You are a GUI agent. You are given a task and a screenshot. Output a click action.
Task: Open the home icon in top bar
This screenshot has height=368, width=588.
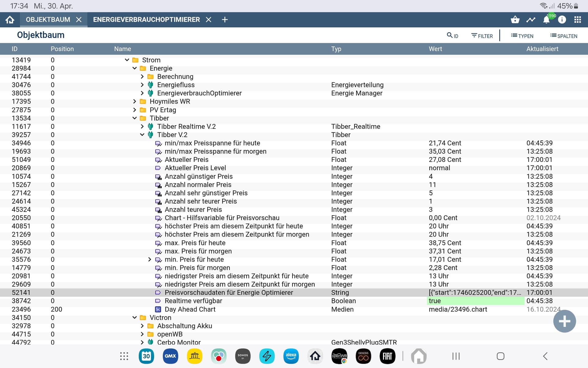point(10,20)
